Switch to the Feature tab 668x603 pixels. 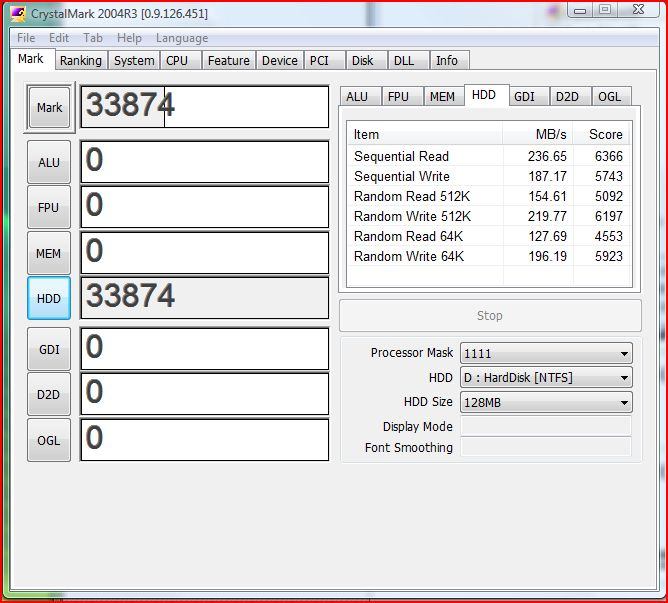pyautogui.click(x=229, y=61)
